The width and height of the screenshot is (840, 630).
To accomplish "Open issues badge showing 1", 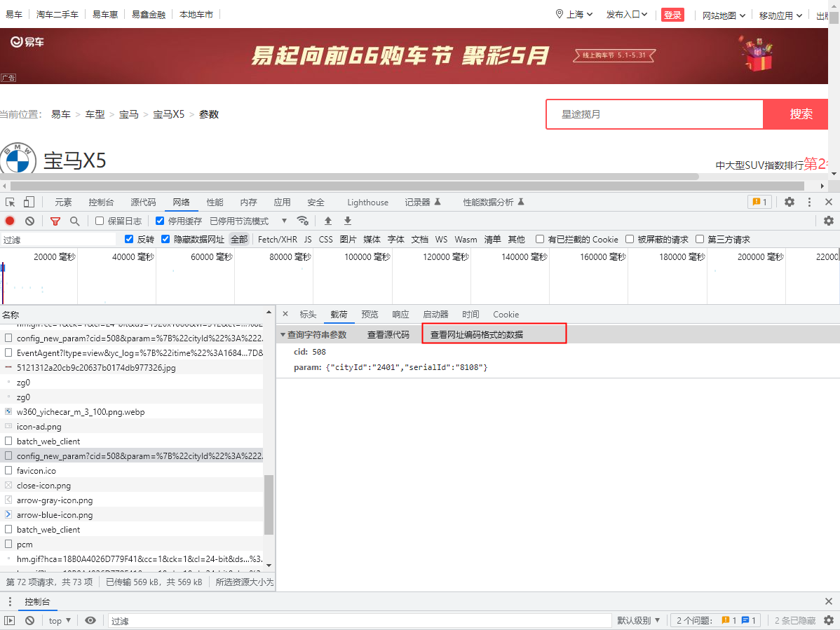I will click(x=759, y=202).
